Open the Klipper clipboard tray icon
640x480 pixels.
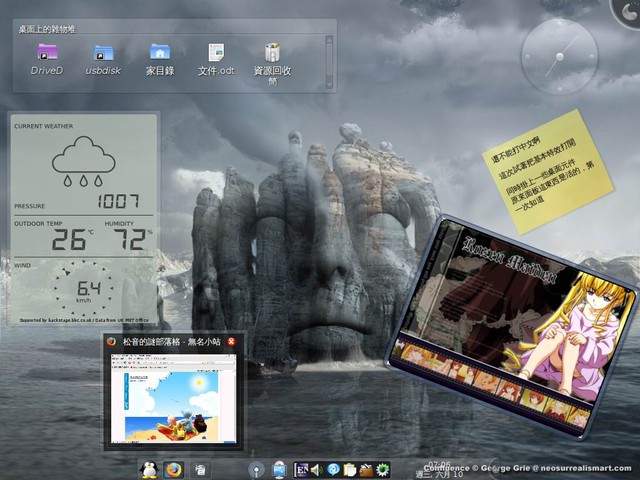pyautogui.click(x=349, y=470)
